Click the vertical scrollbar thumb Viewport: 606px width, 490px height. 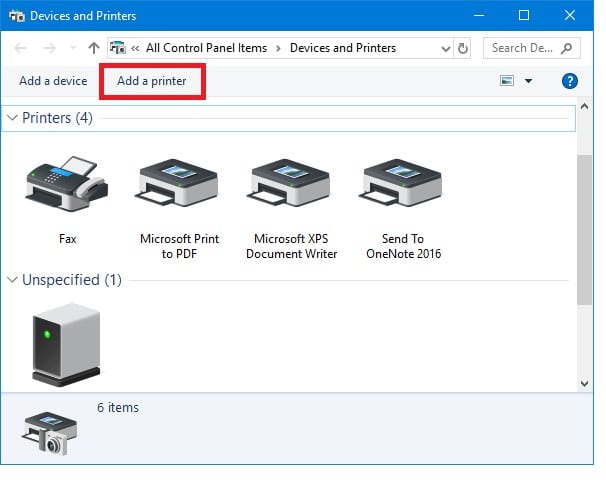[x=584, y=230]
